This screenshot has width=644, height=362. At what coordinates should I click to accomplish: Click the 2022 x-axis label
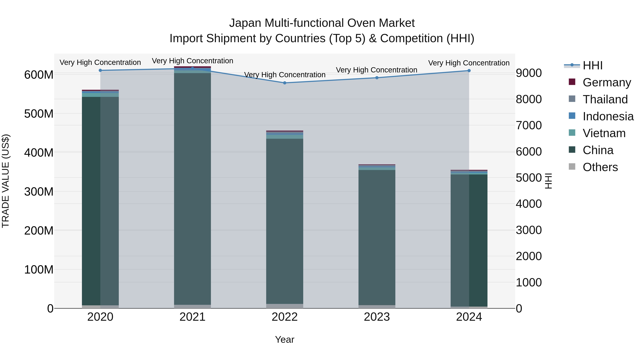pyautogui.click(x=285, y=317)
